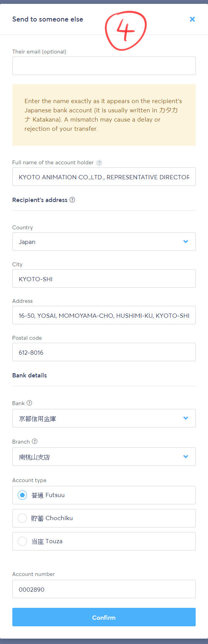This screenshot has height=644, width=208.
Task: Click the City field containing KYOTO-SHI
Action: pyautogui.click(x=104, y=279)
